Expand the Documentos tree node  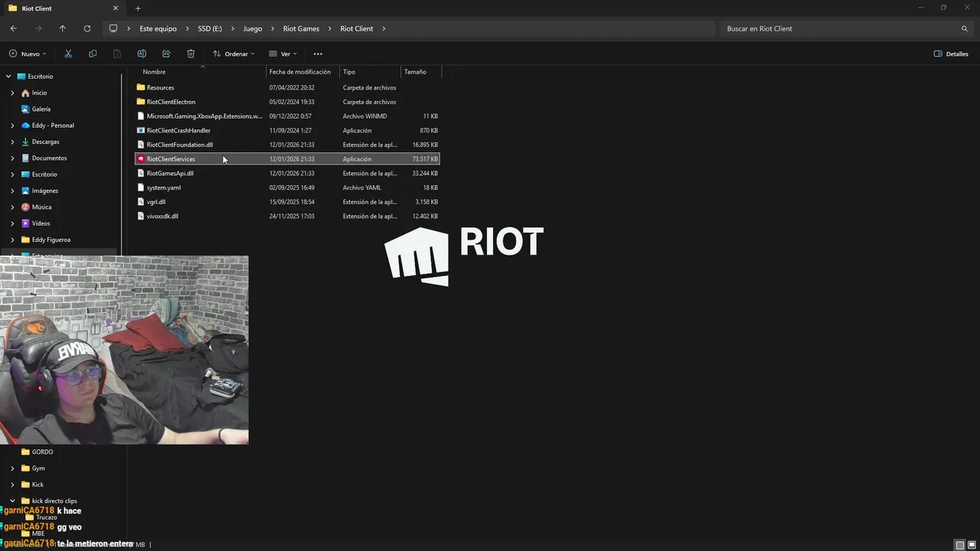(12, 158)
